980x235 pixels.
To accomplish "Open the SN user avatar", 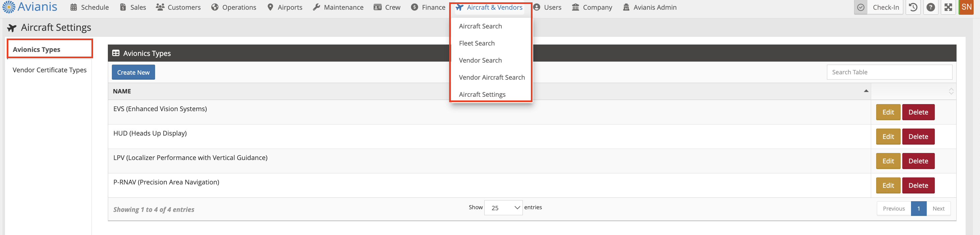I will click(x=966, y=7).
